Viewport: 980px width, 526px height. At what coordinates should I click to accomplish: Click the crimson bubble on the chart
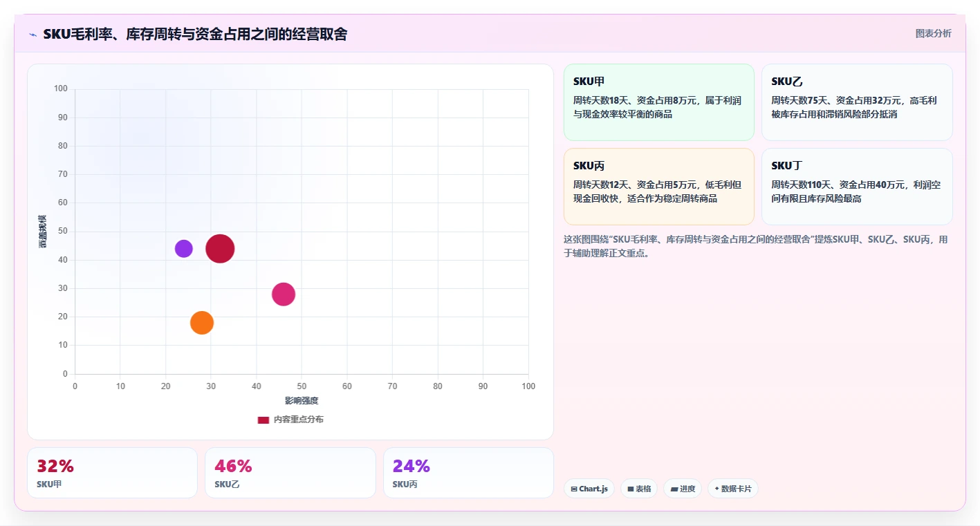(x=220, y=249)
